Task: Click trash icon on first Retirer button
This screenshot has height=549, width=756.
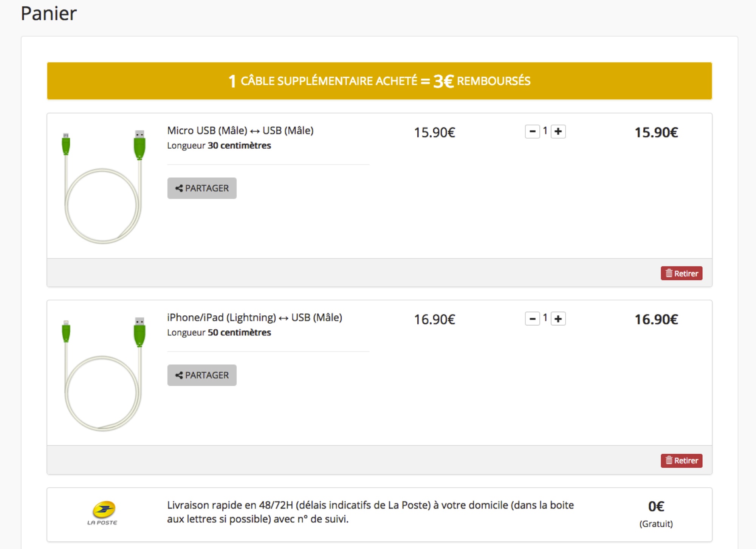Action: coord(669,273)
